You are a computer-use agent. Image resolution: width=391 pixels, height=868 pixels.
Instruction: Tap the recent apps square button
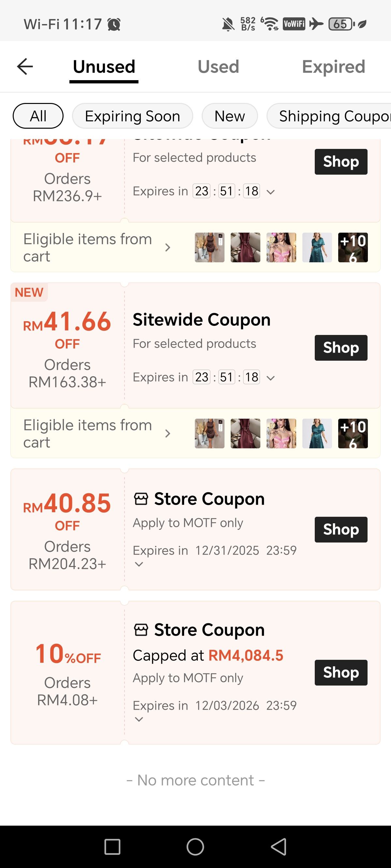(112, 846)
